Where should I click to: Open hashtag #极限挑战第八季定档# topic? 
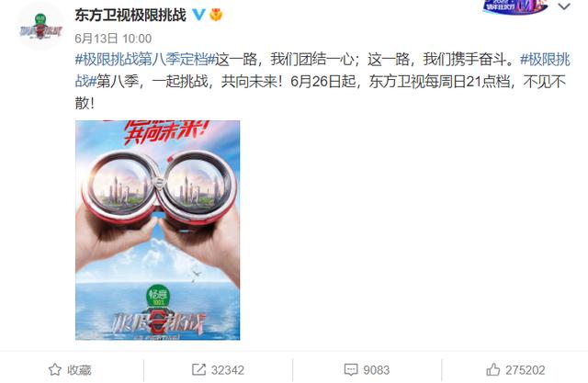pos(145,59)
